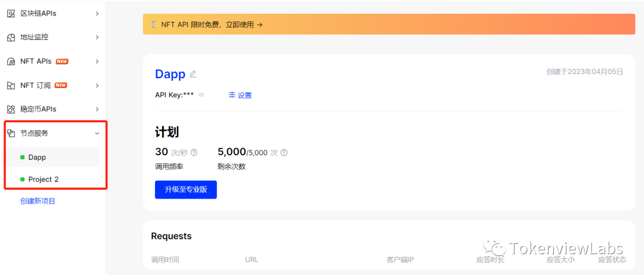
Task: Select the Dapp project in sidebar
Action: click(37, 157)
